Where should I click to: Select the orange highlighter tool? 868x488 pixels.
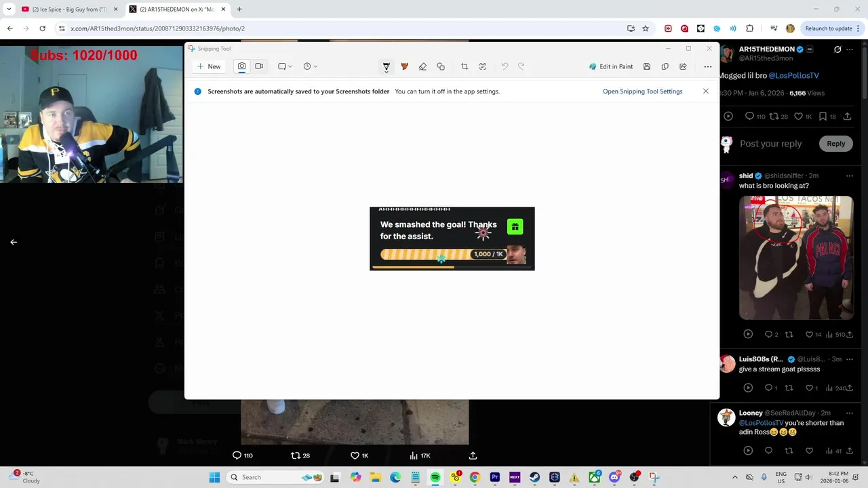tap(405, 66)
